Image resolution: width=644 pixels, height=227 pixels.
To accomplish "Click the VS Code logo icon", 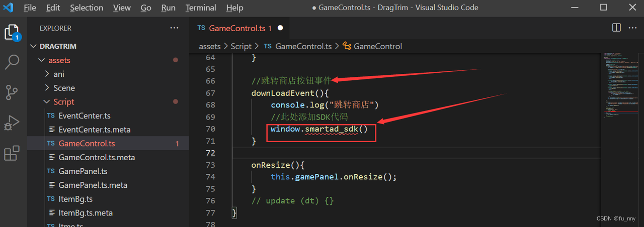I will [9, 8].
